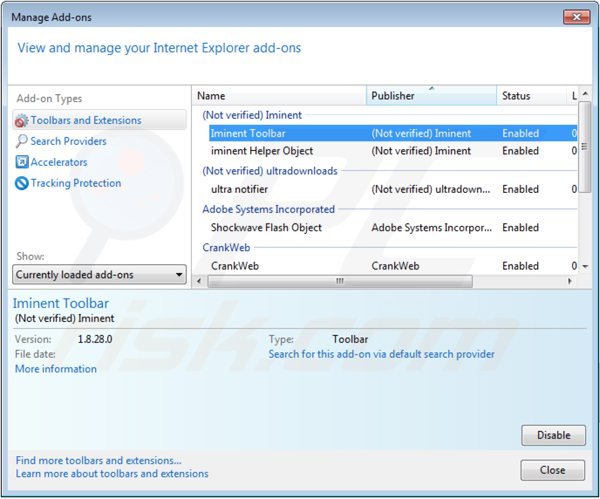Click the horizontal scrollbar left arrow
This screenshot has width=600, height=499.
(x=199, y=281)
